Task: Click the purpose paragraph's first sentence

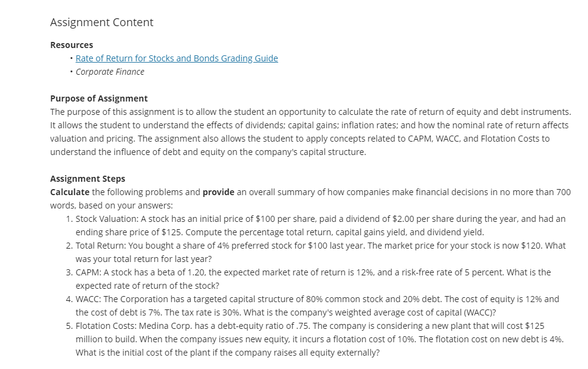Action: click(310, 112)
